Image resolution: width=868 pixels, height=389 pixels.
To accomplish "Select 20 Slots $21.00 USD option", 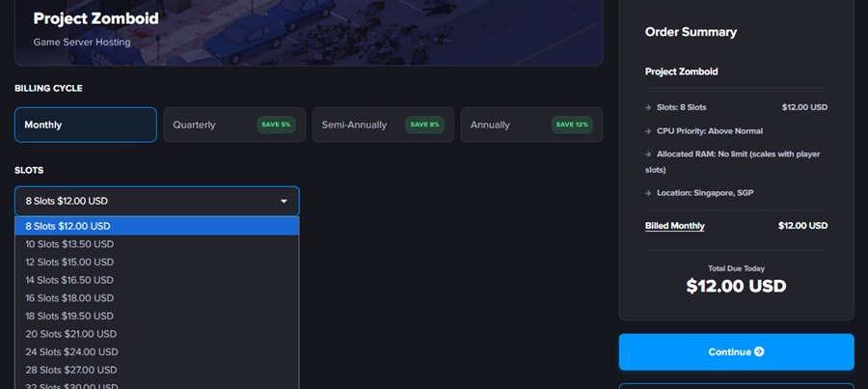I will pyautogui.click(x=156, y=334).
